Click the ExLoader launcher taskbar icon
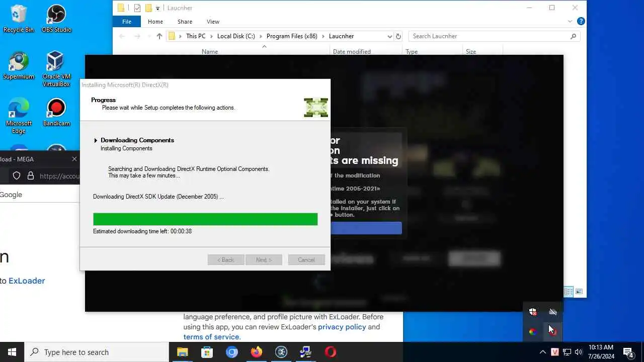Screen dimensions: 644x362 (x=281, y=352)
